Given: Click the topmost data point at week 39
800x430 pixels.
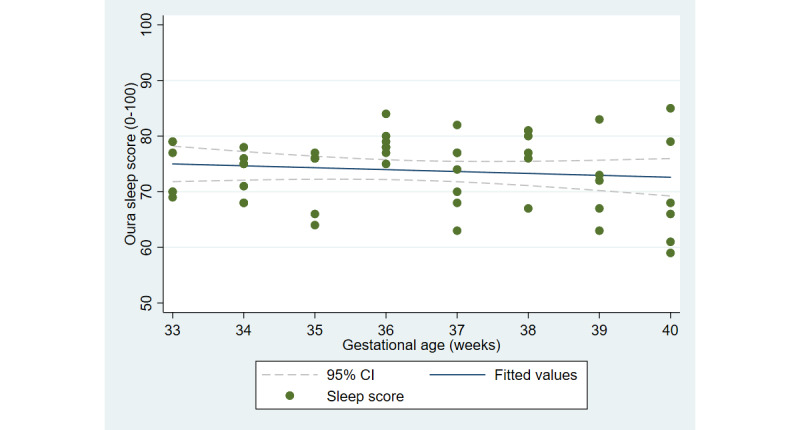Looking at the screenshot, I should coord(599,119).
